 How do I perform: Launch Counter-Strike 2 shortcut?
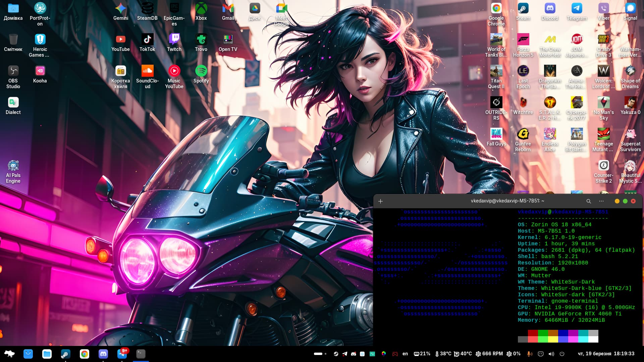(603, 166)
